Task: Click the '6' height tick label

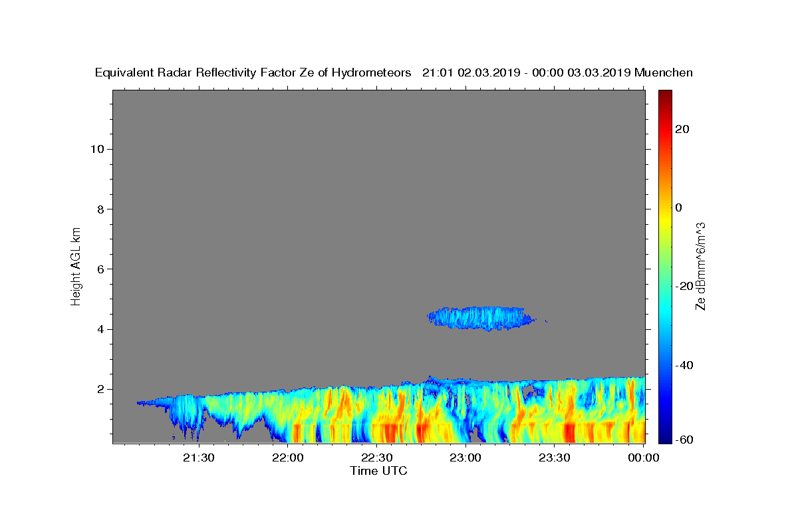Action: pos(101,269)
